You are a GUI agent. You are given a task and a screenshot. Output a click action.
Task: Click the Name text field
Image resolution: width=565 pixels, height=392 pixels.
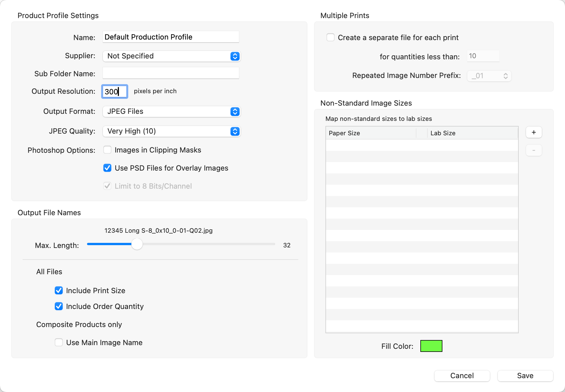171,37
